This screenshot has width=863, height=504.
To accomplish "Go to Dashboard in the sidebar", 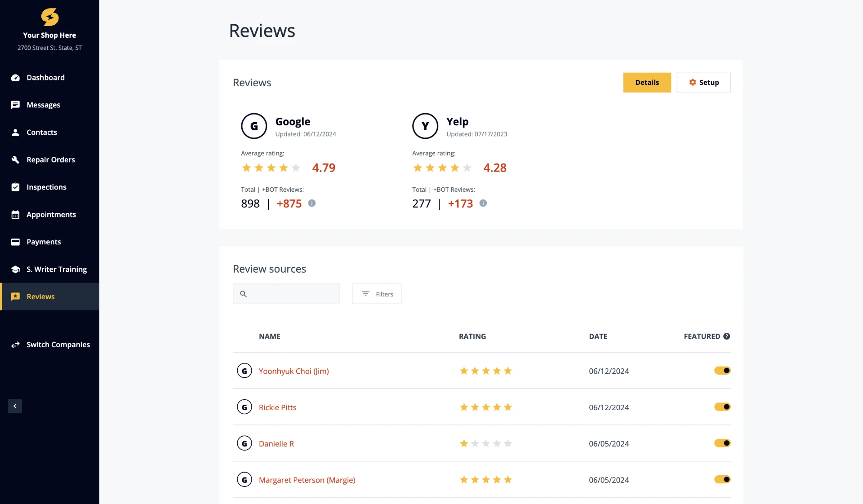I will tap(49, 78).
